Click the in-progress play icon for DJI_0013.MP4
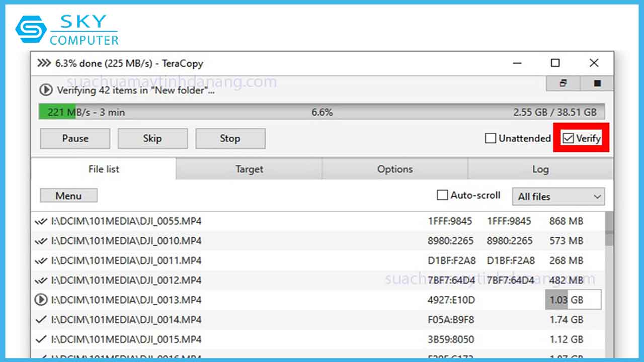 click(x=41, y=300)
